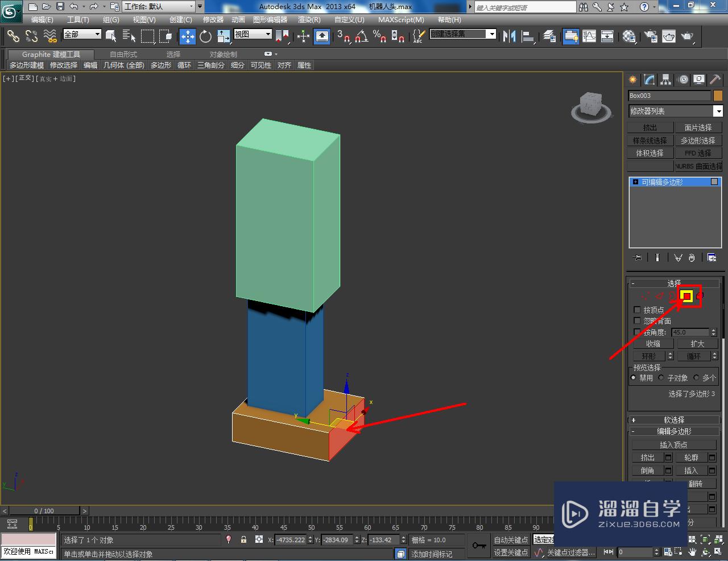Click the Align tool
The width and height of the screenshot is (728, 561).
tap(528, 36)
